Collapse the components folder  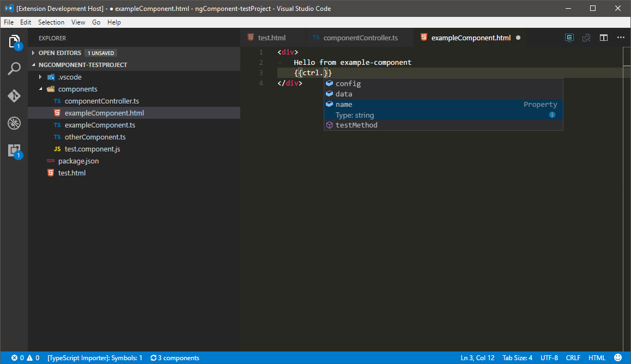(x=134, y=89)
